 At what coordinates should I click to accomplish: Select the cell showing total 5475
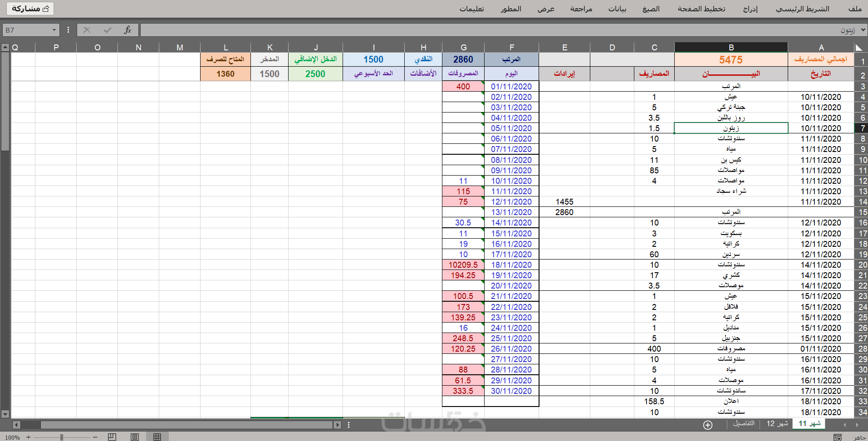[731, 60]
